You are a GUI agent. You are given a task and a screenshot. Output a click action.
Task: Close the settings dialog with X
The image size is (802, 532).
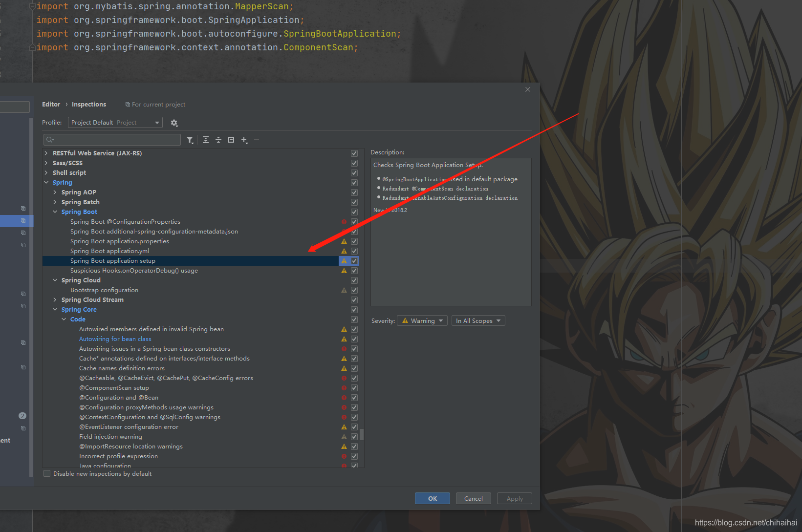528,89
